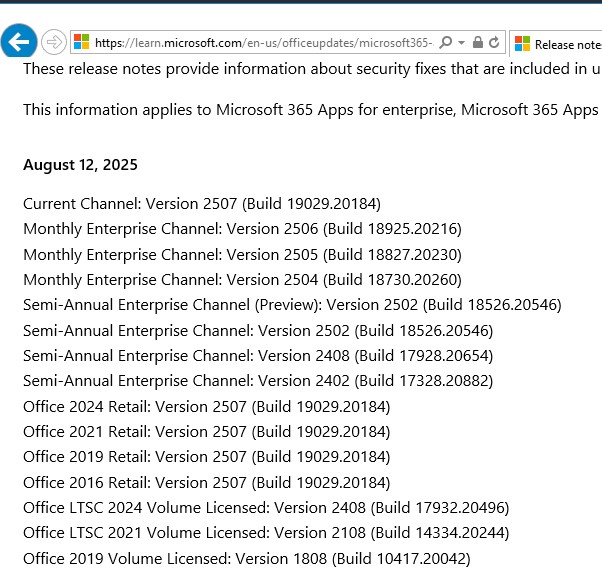Open Semi-Annual Enterprise Channel Version 2408 link
The image size is (602, 580).
point(258,356)
